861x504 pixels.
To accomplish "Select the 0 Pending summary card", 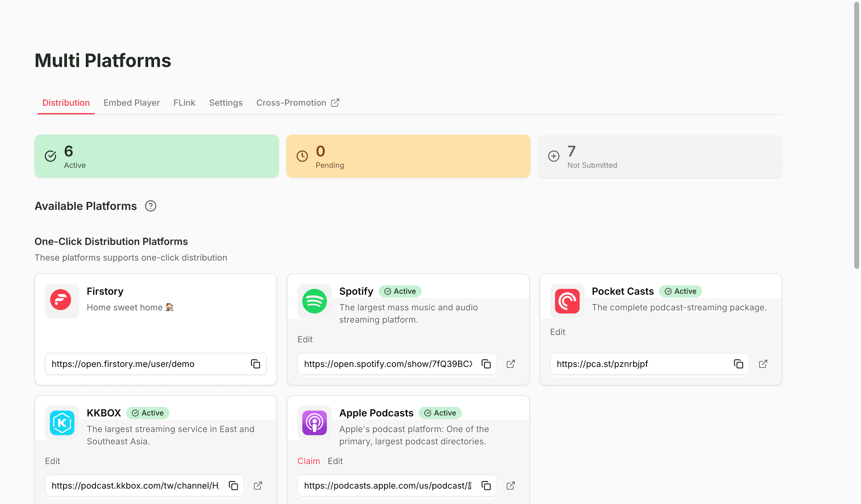I will (x=408, y=156).
